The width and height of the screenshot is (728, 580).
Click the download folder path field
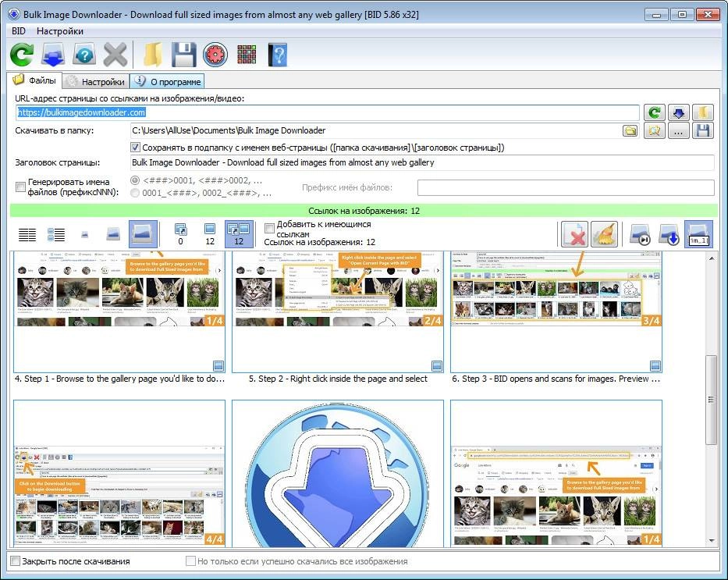coord(375,130)
